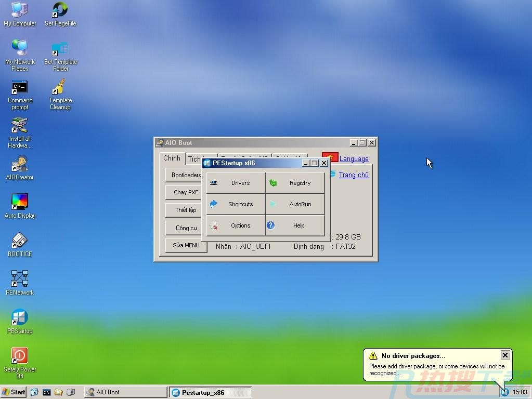Switch to AIO Boot taskbar button

[x=125, y=392]
